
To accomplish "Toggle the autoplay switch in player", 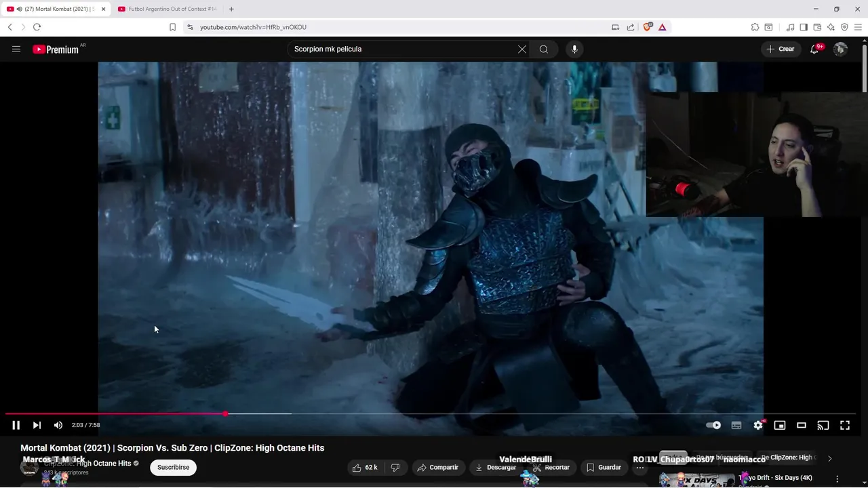I will point(713,425).
